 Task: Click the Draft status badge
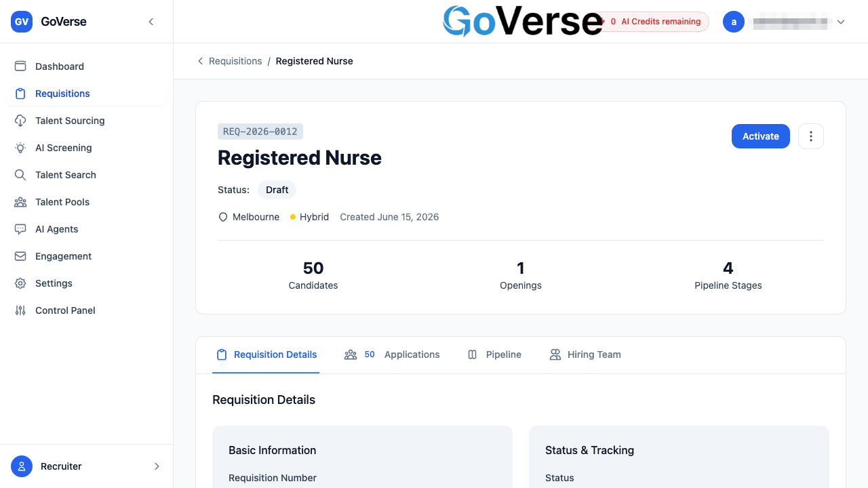277,190
